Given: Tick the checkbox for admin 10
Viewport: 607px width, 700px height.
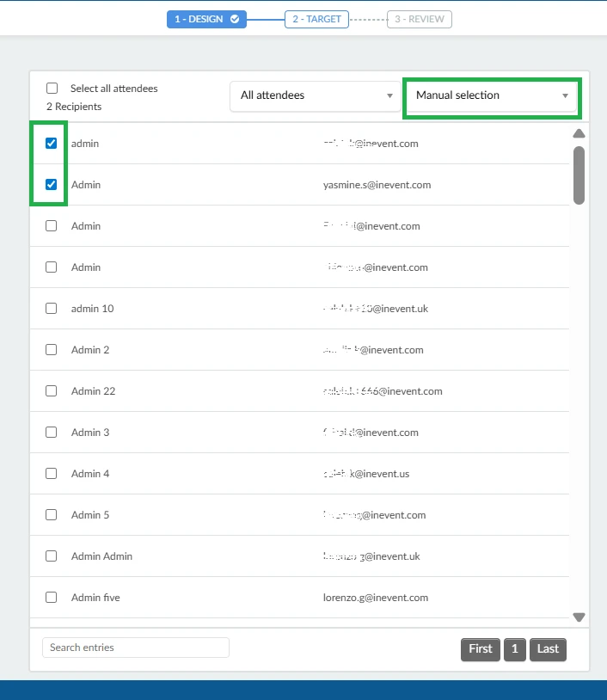Looking at the screenshot, I should 52,309.
